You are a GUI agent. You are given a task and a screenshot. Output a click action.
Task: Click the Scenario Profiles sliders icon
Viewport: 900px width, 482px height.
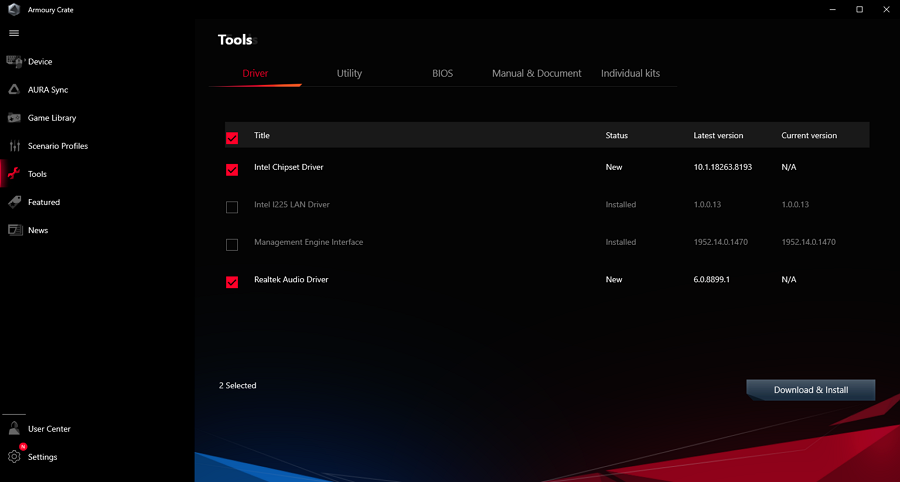[14, 146]
